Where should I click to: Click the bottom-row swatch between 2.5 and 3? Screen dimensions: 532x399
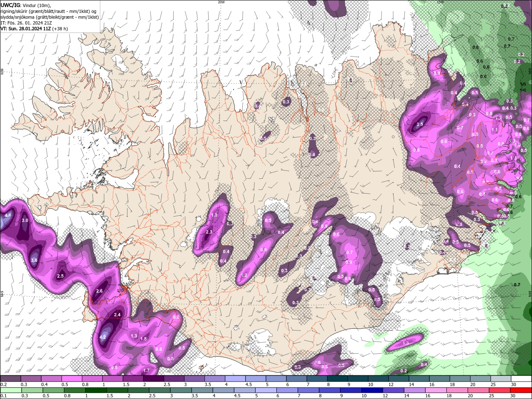pos(159,390)
